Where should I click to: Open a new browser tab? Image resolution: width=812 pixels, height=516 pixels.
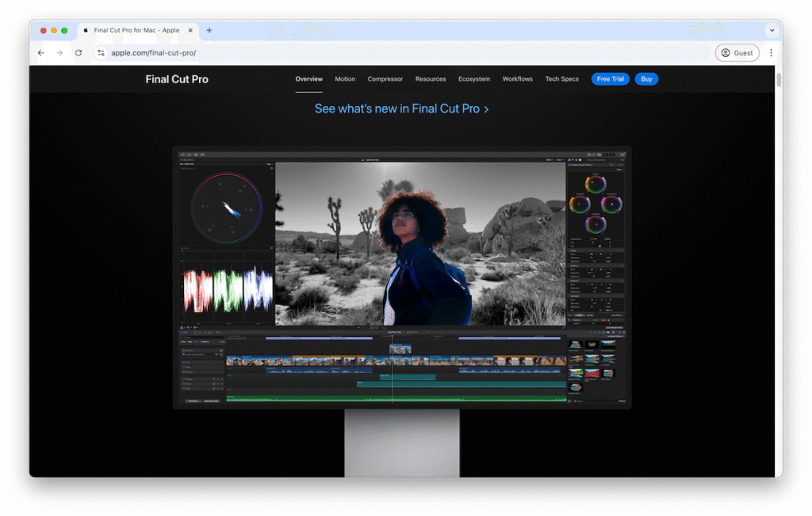[209, 31]
